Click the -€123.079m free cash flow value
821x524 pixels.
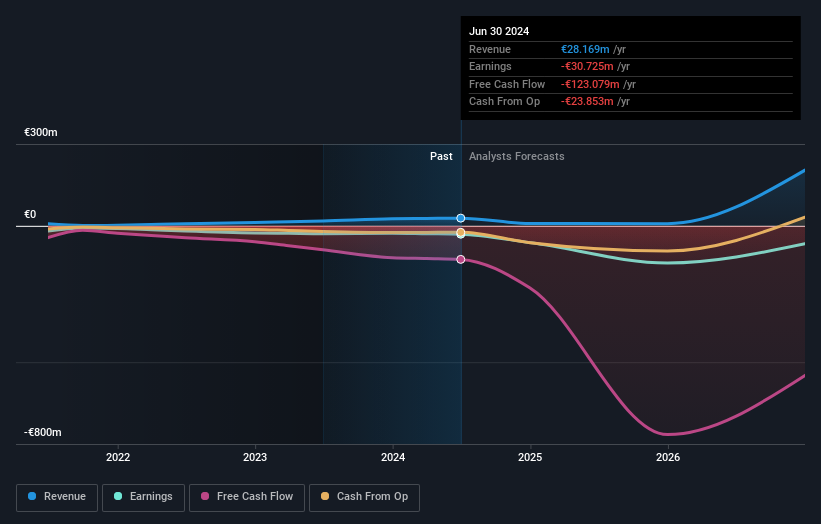pos(590,84)
